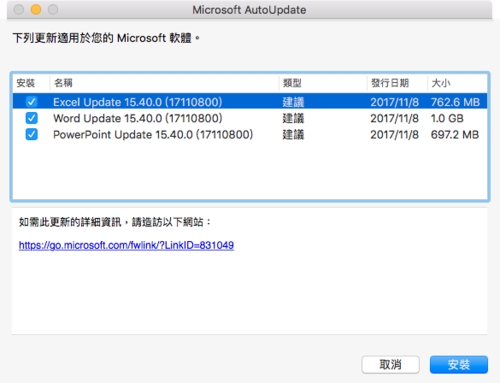Click the PowerPoint row 2017/11/8 date
The image size is (500, 383).
[x=394, y=135]
